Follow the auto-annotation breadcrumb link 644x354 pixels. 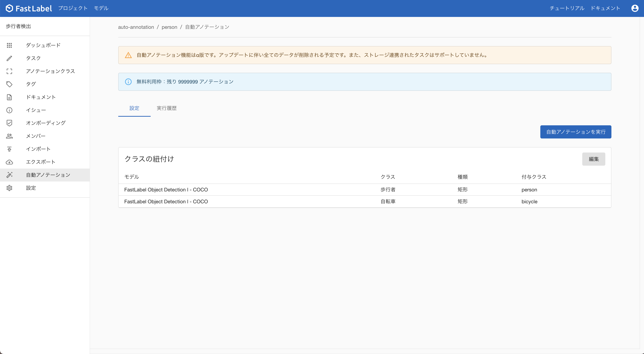point(136,27)
